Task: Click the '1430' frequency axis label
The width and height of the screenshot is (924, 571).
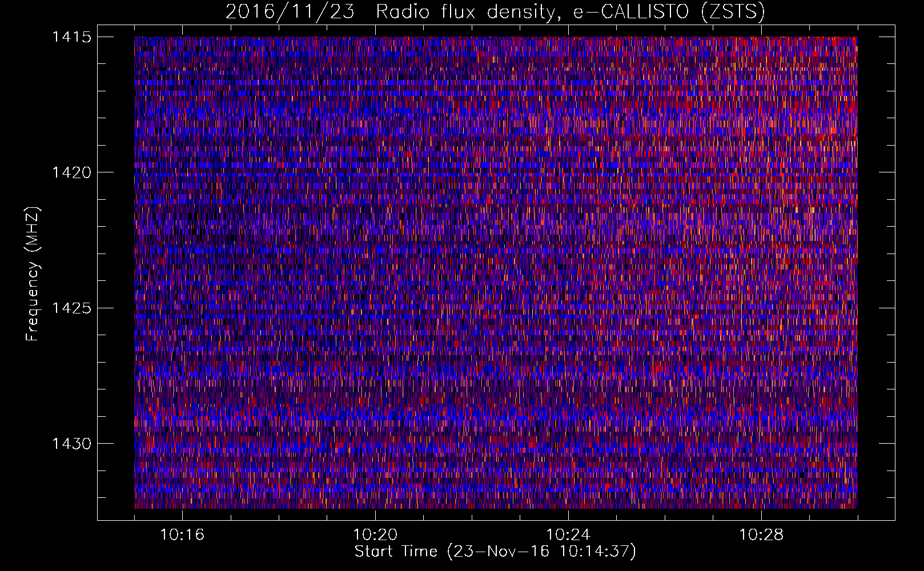Action: 71,444
